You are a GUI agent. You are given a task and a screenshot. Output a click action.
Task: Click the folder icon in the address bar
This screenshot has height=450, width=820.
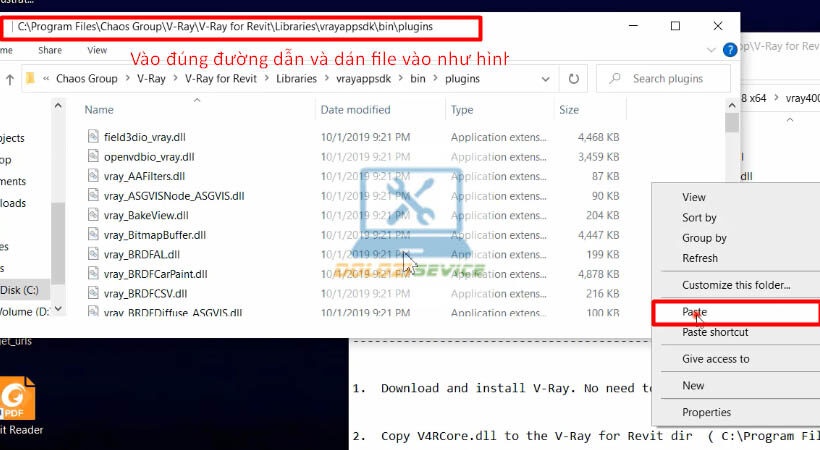(x=30, y=78)
